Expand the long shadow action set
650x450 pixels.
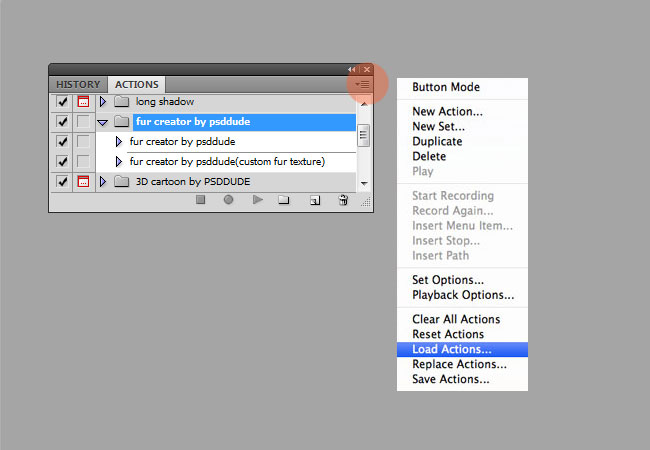pyautogui.click(x=103, y=102)
